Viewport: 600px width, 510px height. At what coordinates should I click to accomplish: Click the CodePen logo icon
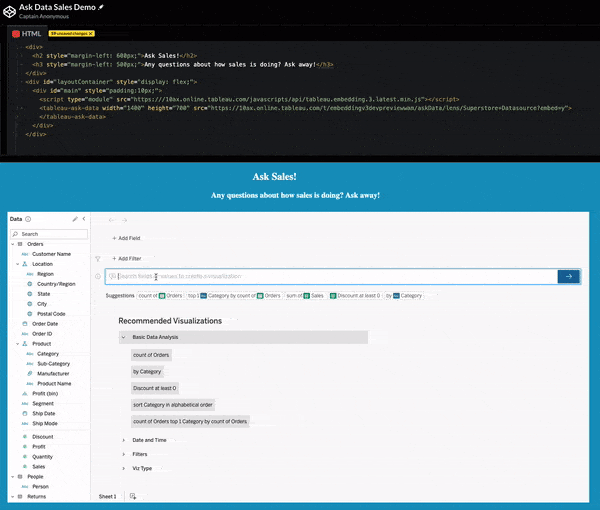point(9,10)
